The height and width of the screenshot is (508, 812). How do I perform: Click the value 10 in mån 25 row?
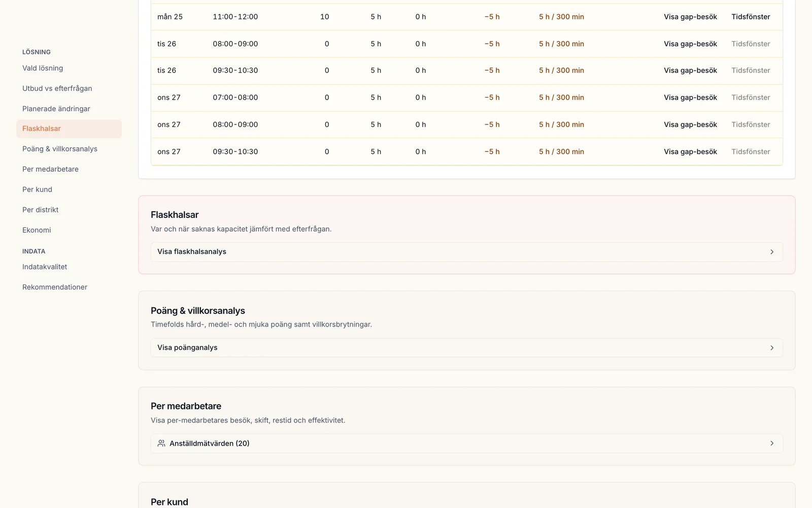pos(325,17)
